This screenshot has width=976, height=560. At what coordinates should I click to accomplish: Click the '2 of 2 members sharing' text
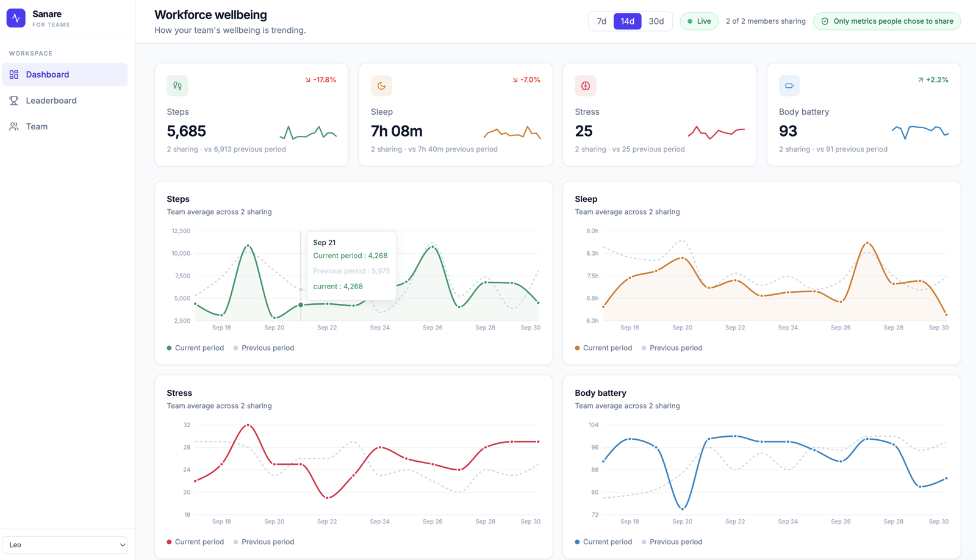click(766, 21)
